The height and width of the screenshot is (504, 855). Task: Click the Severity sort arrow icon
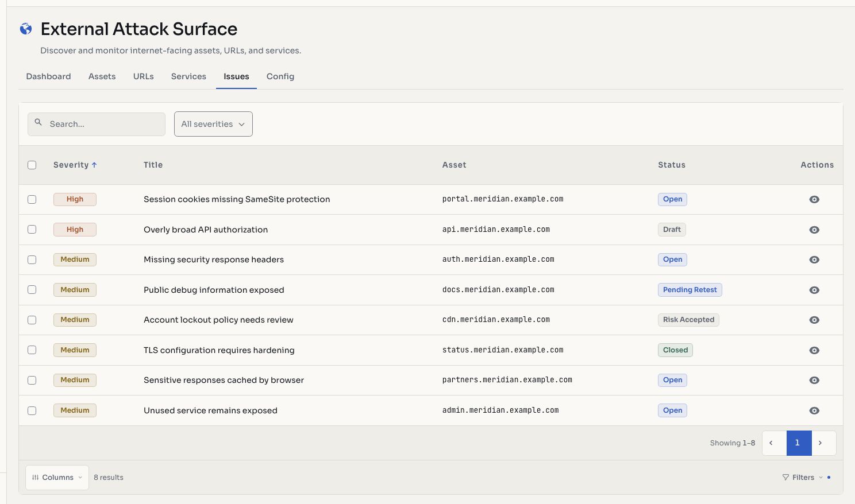tap(94, 165)
